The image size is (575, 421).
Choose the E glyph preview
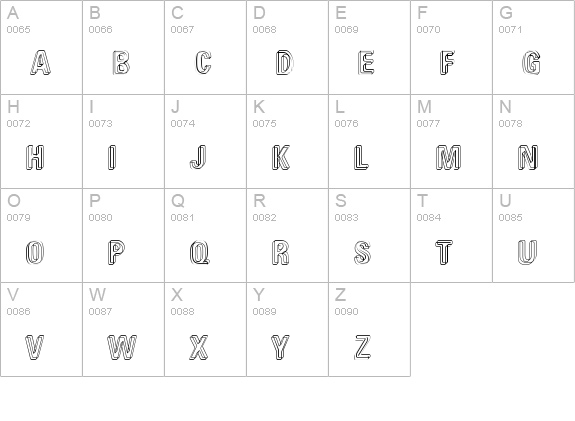click(x=366, y=63)
